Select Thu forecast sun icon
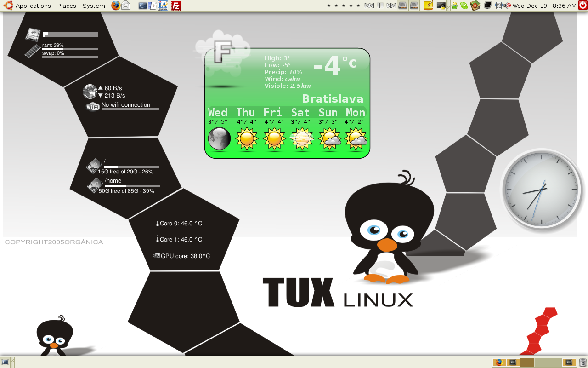This screenshot has height=368, width=588. (247, 138)
